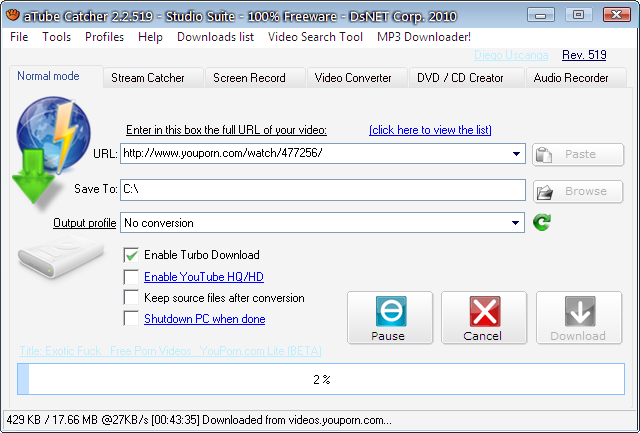Select the Normal mode tab
640x433 pixels.
coord(56,76)
